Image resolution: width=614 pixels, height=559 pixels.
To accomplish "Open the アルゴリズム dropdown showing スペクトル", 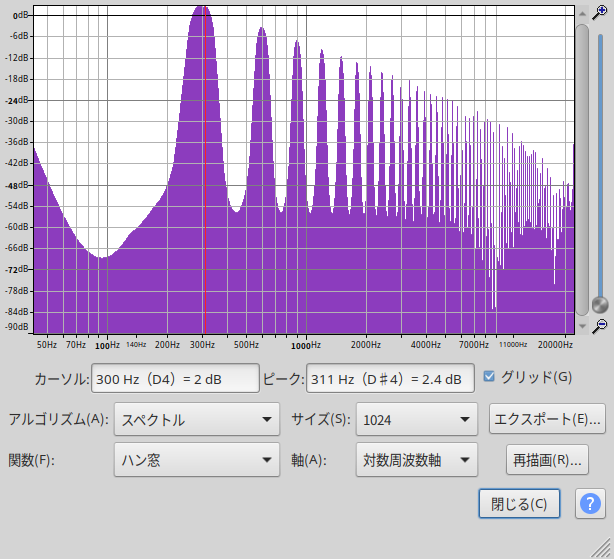I will click(x=197, y=420).
